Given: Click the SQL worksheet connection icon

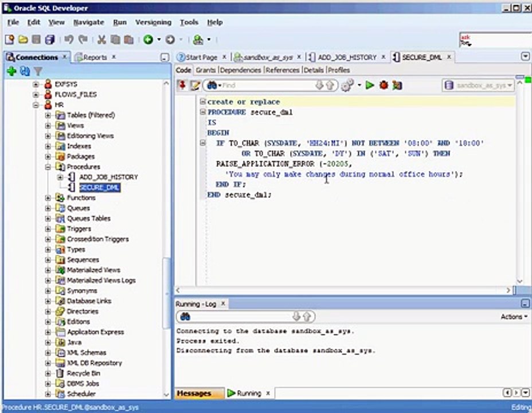Looking at the screenshot, I should click(x=198, y=40).
